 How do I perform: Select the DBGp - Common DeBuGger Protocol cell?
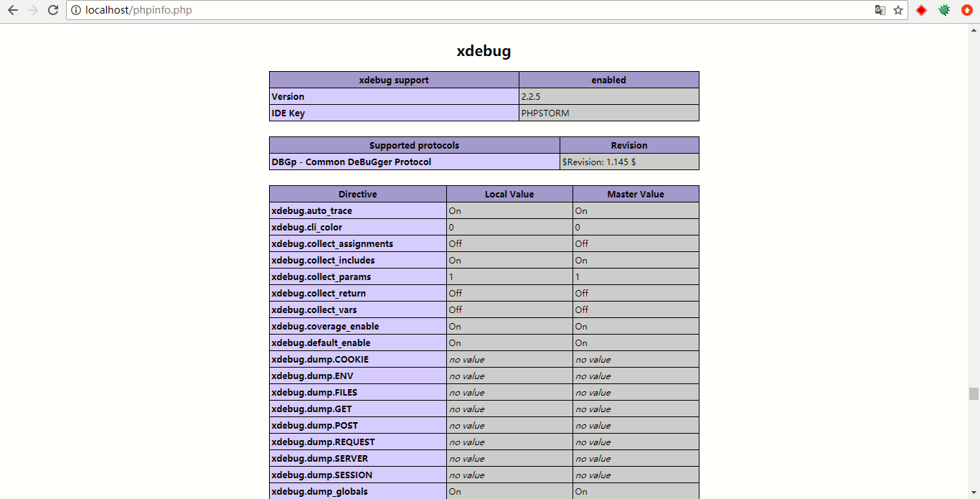[415, 162]
